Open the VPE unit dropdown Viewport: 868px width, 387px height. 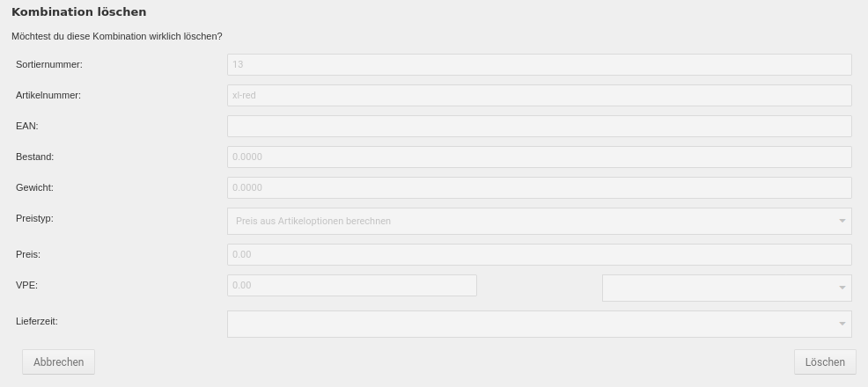point(726,288)
